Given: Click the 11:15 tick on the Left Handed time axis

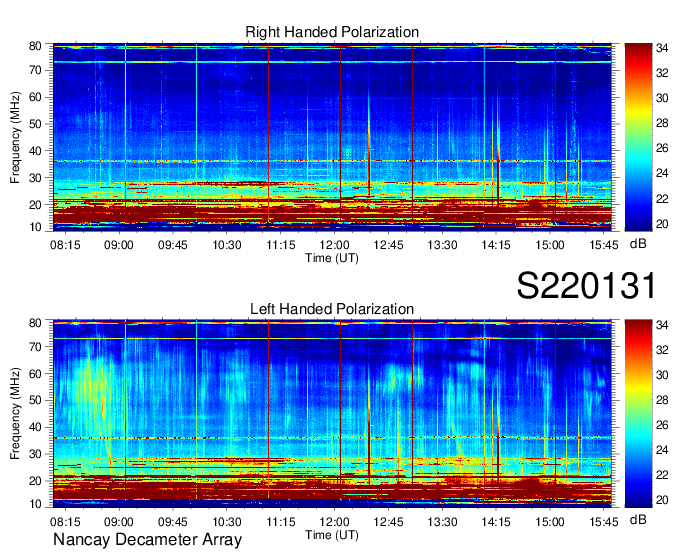Looking at the screenshot, I should 281,522.
